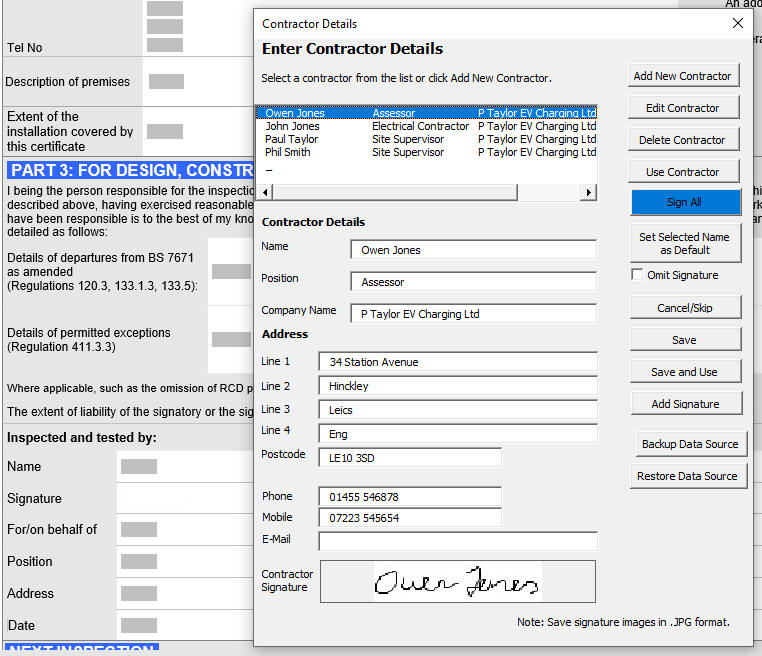Click the Add New Contractor button
762x656 pixels.
pyautogui.click(x=683, y=76)
